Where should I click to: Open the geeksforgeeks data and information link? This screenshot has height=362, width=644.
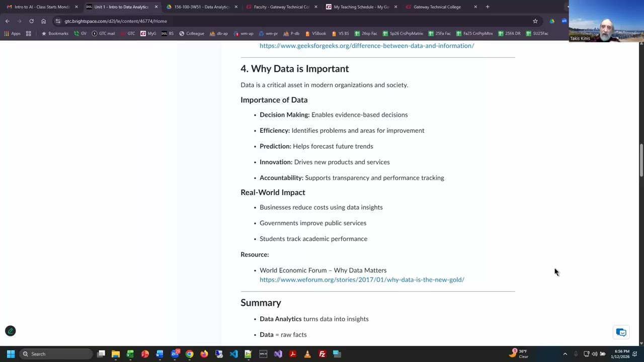pos(367,46)
